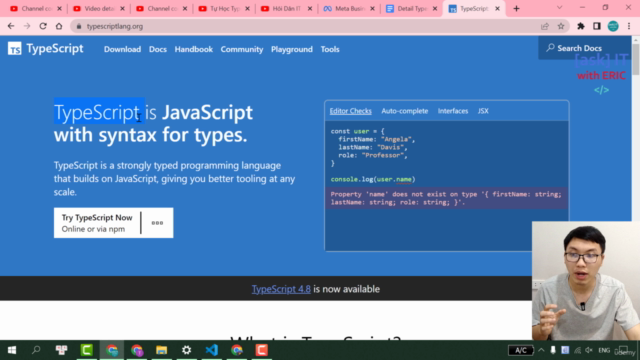
Task: Open File Explorer from the taskbar
Action: 162,350
